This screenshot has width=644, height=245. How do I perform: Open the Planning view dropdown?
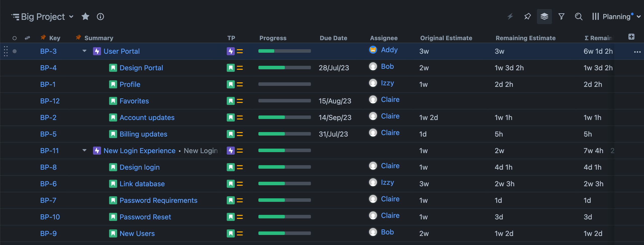tap(639, 17)
